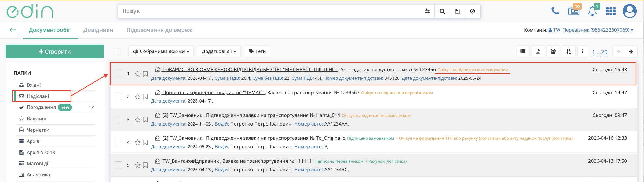Tick the select-all documents checkbox
The width and height of the screenshot is (644, 182).
[118, 51]
